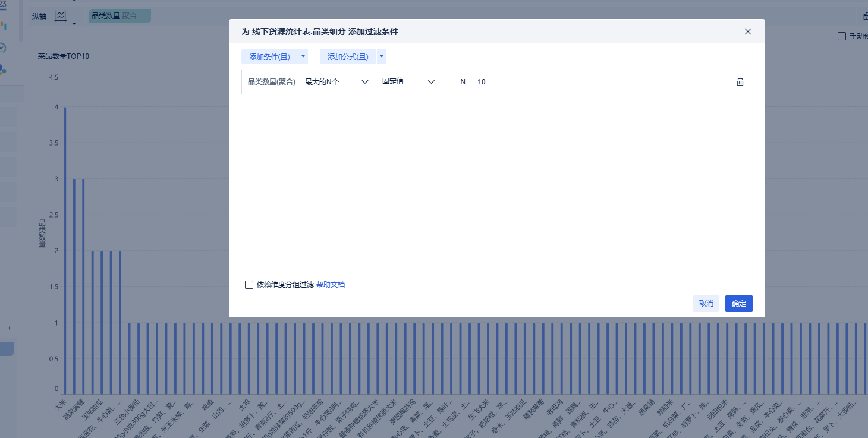Click the 添加条件(且) button
This screenshot has height=438, width=868.
click(269, 57)
